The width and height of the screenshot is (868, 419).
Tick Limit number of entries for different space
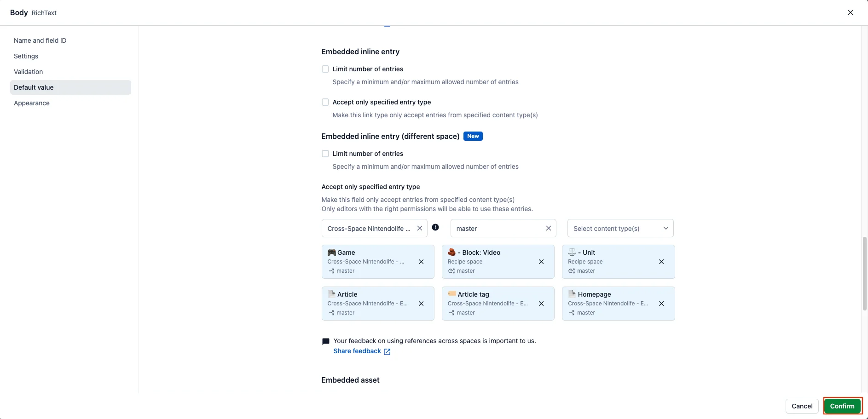coord(325,154)
